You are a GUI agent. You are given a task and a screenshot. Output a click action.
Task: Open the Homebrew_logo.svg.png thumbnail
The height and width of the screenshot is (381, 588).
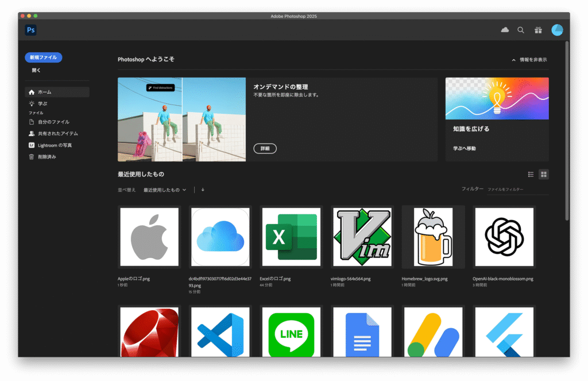(x=433, y=237)
